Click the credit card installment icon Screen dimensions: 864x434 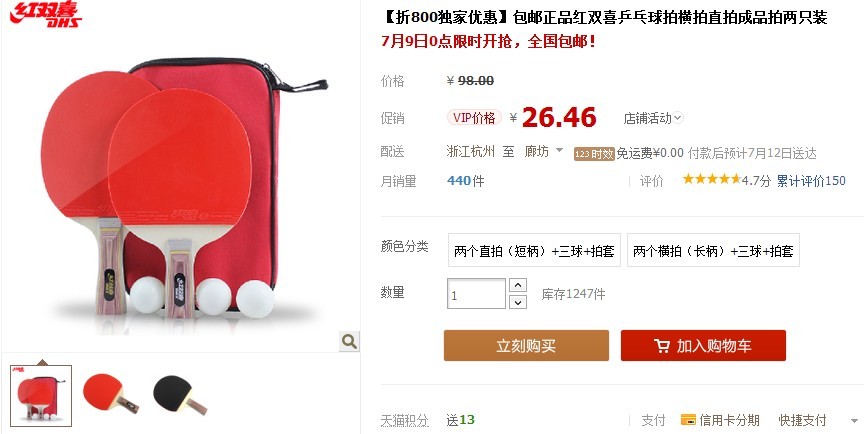click(688, 420)
